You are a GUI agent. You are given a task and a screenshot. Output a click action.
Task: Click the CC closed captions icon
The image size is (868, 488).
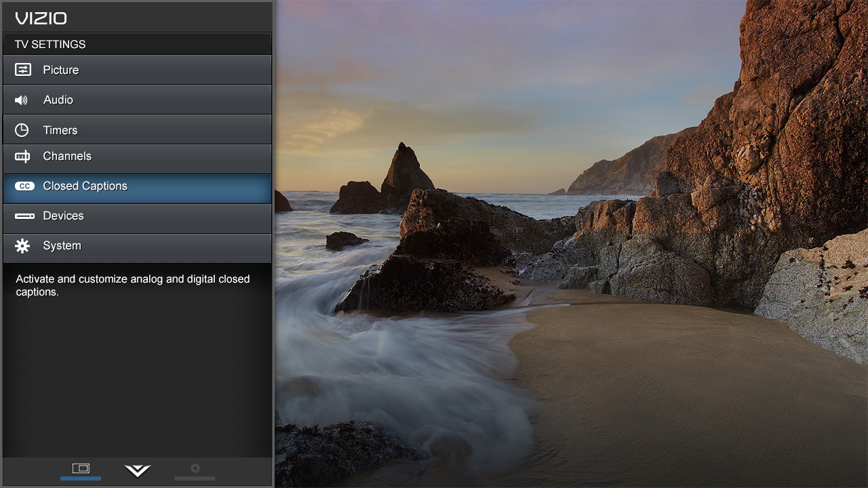(24, 186)
